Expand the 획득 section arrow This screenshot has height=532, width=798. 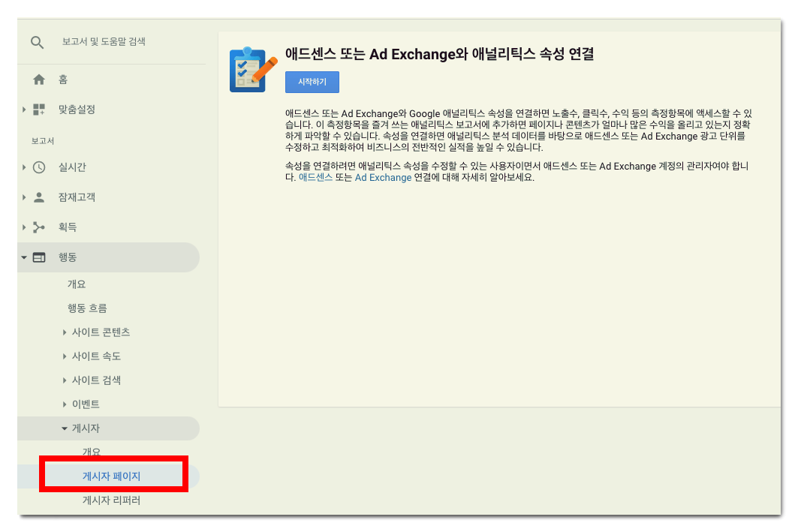coord(24,227)
